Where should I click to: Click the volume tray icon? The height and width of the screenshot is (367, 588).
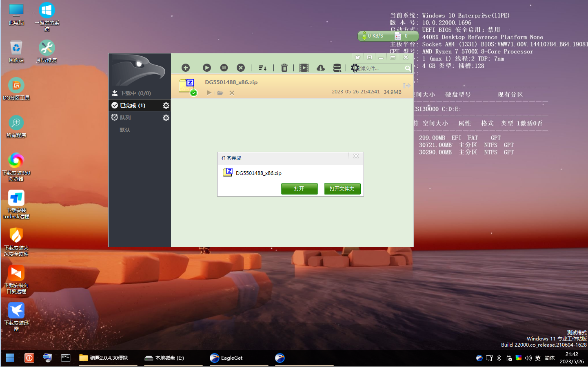pyautogui.click(x=528, y=358)
